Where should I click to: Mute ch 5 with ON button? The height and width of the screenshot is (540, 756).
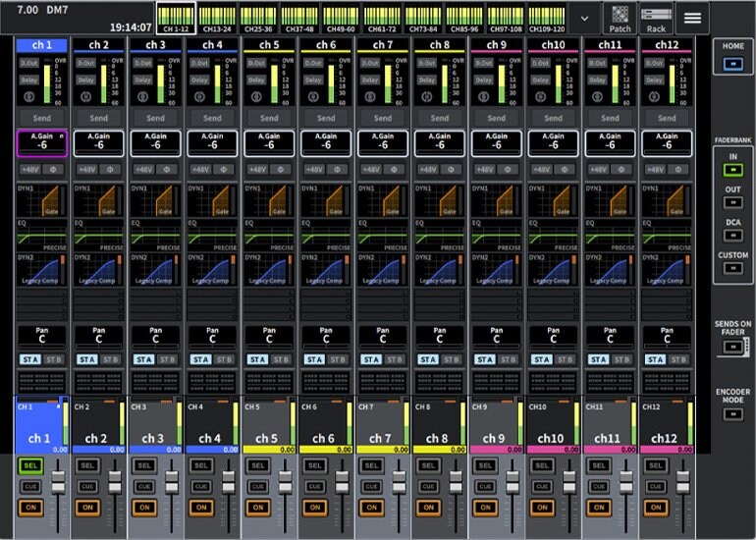(258, 508)
